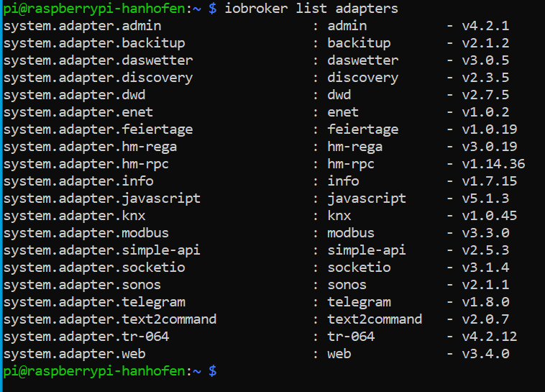Select modbus version v3.3.0

click(485, 233)
